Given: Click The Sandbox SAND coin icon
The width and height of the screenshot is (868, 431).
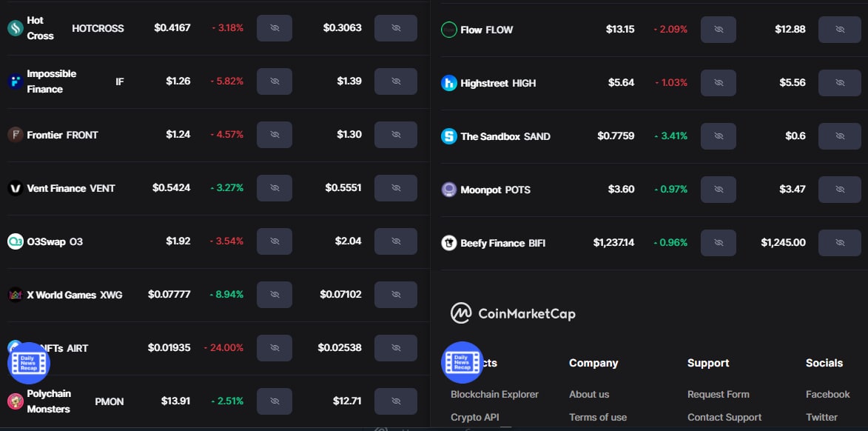Looking at the screenshot, I should (449, 136).
